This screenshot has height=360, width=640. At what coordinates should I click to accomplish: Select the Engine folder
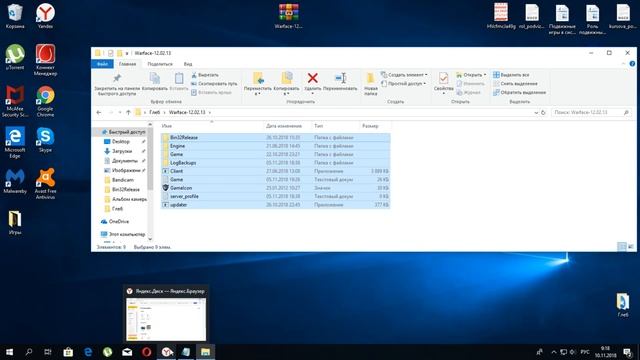pos(276,146)
